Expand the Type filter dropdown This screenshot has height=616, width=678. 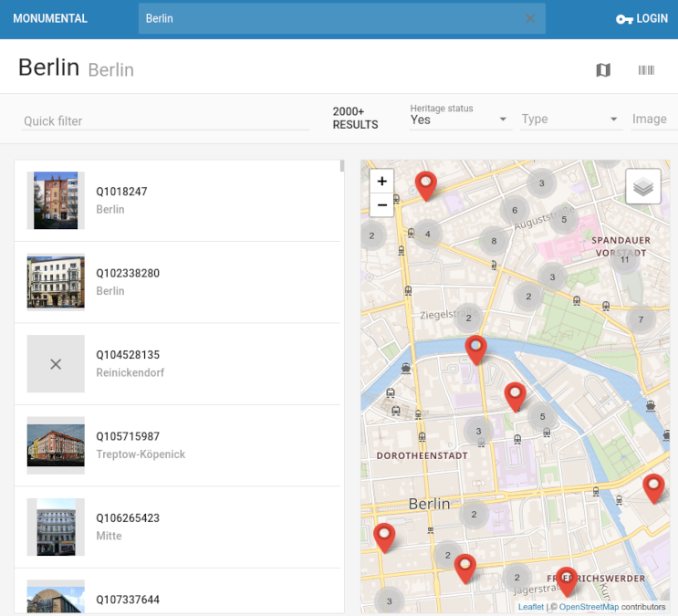tap(570, 120)
